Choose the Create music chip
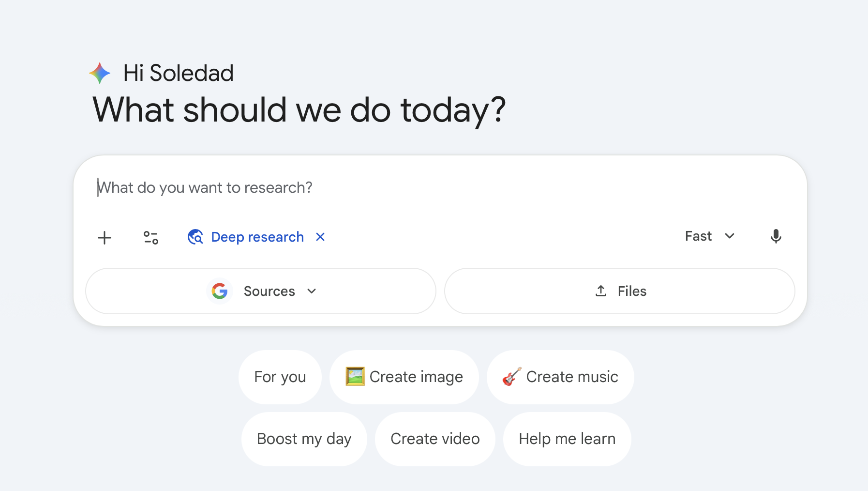868x491 pixels. [560, 377]
